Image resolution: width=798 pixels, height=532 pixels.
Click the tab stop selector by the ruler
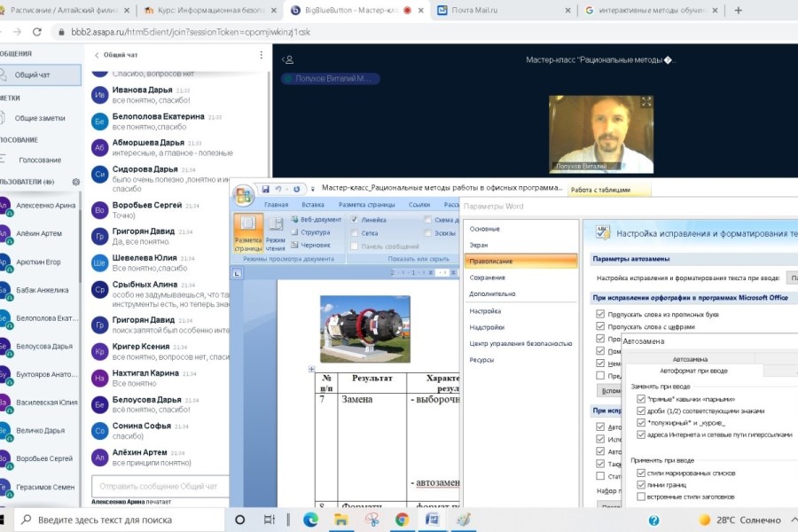click(x=237, y=273)
